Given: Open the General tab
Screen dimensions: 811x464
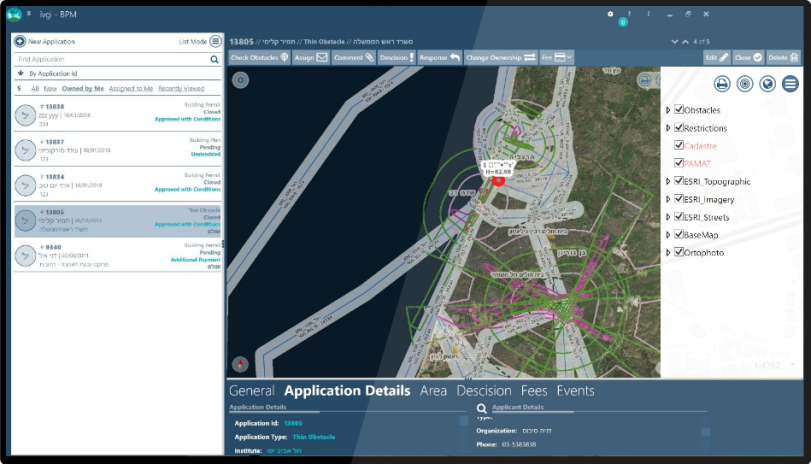Looking at the screenshot, I should [251, 391].
